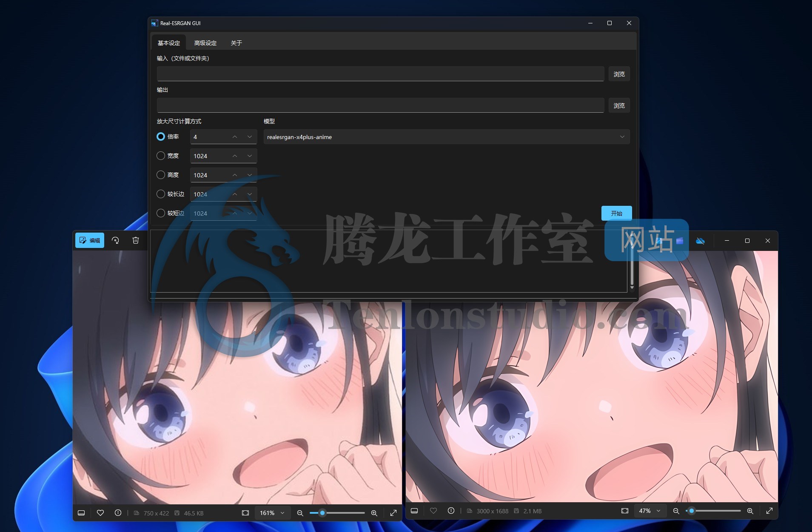This screenshot has width=812, height=532.
Task: Increase the 倍率 value with up arrow
Action: click(235, 137)
